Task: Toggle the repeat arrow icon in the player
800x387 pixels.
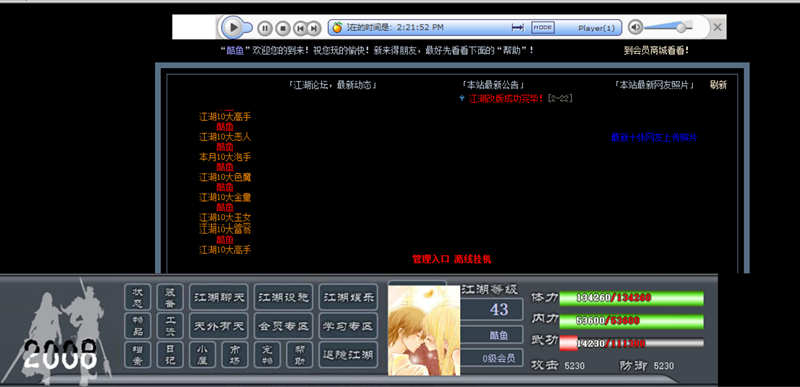Action: 518,28
